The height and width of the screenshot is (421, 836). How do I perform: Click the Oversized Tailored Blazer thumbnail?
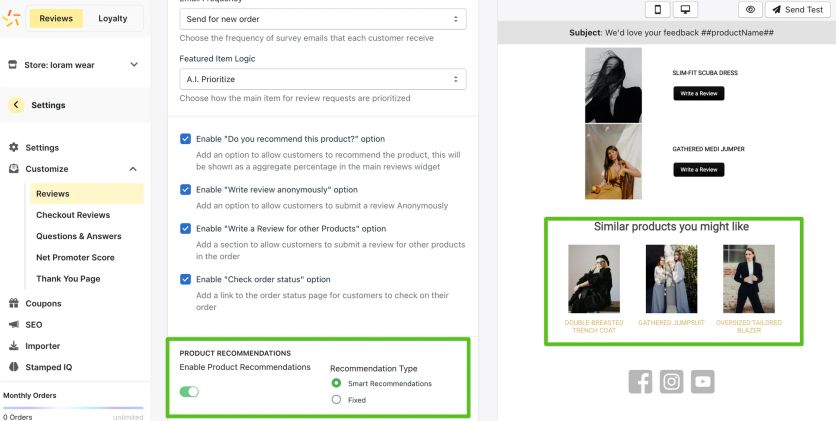(x=749, y=279)
